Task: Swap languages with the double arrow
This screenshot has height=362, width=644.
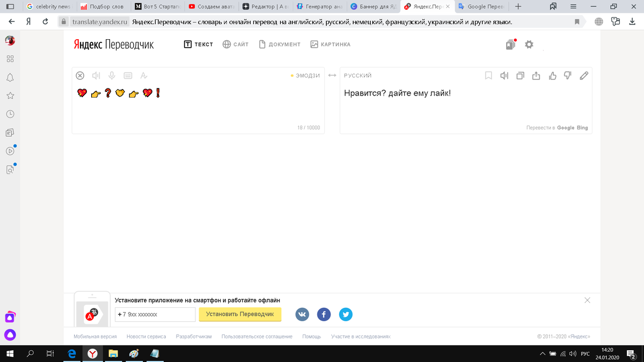Action: [332, 76]
